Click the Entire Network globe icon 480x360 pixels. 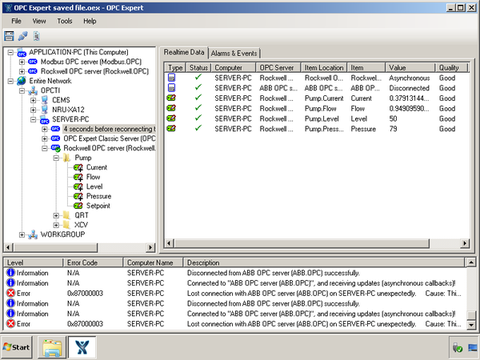pos(22,81)
